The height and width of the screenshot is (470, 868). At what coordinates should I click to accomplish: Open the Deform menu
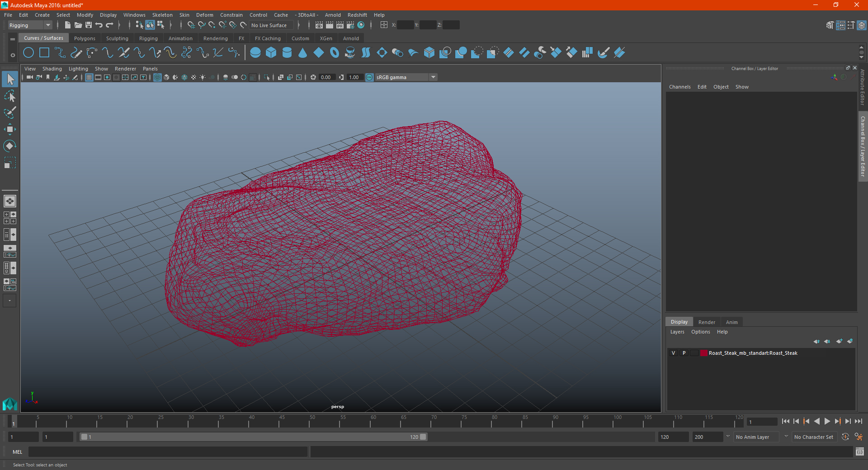tap(205, 15)
